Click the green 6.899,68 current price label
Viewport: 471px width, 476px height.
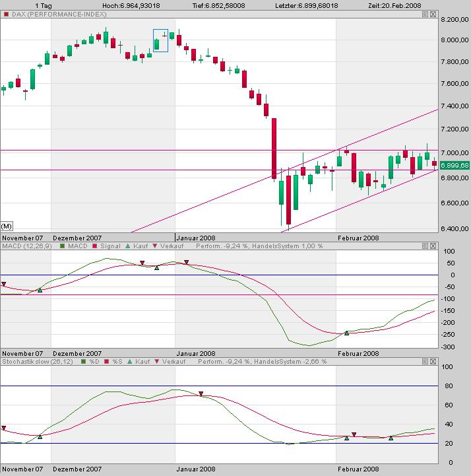pyautogui.click(x=455, y=166)
